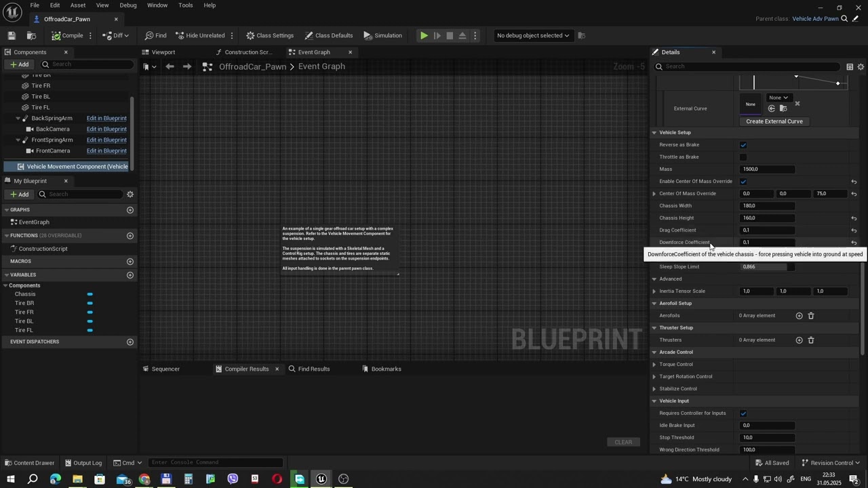Open the Asset menu
The width and height of the screenshot is (868, 488).
[78, 5]
